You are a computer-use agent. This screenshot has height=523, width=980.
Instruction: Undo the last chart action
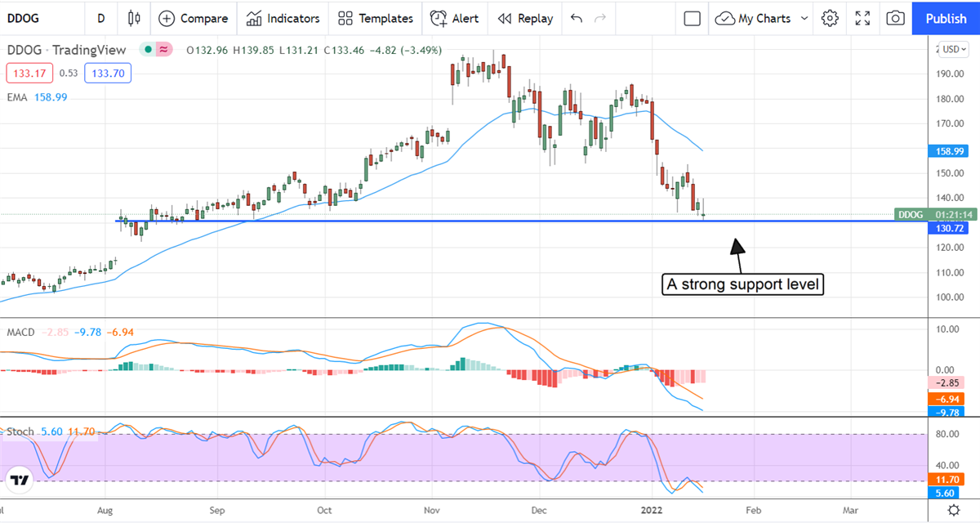point(577,18)
